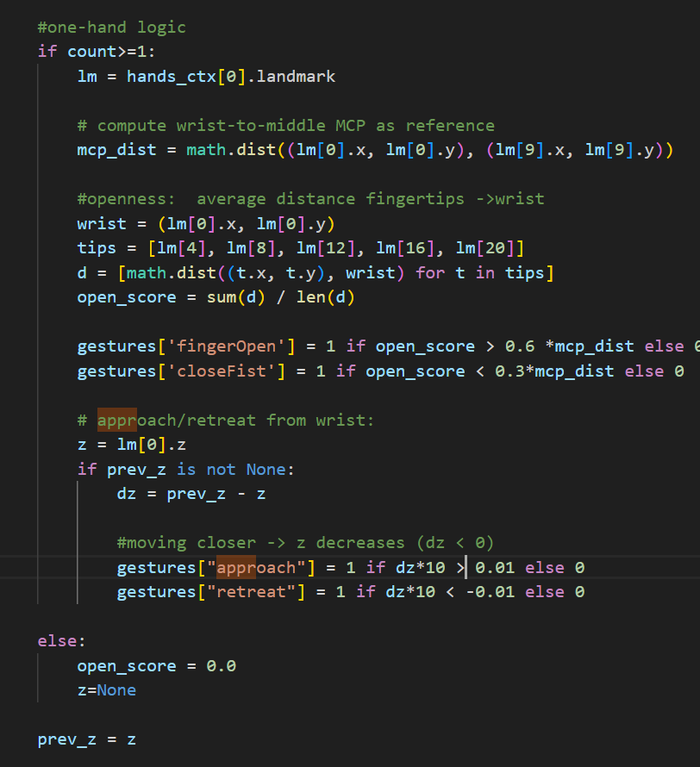The image size is (700, 767).
Task: Click '0.3*mcp_dist' in the closeFist line
Action: coord(554,371)
